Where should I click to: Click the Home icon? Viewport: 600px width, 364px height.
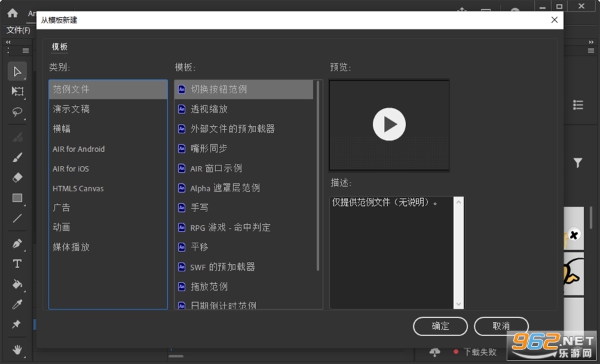[12, 13]
